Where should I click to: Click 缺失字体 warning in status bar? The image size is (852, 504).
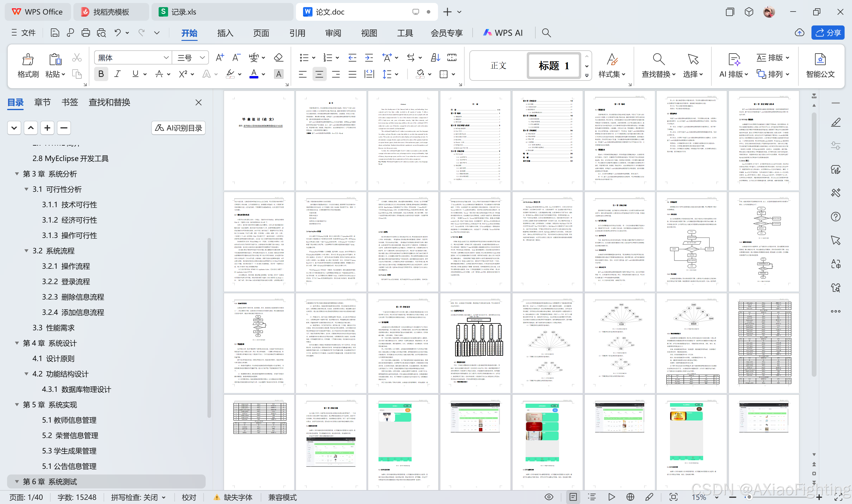pos(233,497)
